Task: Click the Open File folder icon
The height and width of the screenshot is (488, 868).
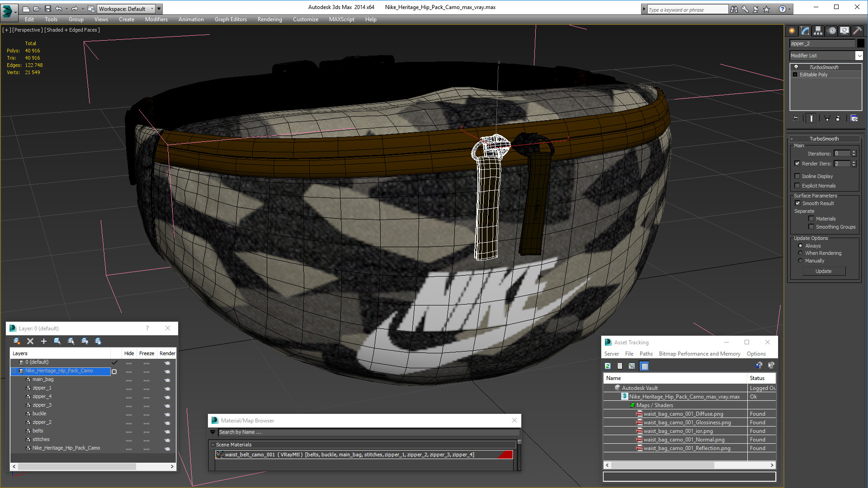Action: click(x=37, y=9)
